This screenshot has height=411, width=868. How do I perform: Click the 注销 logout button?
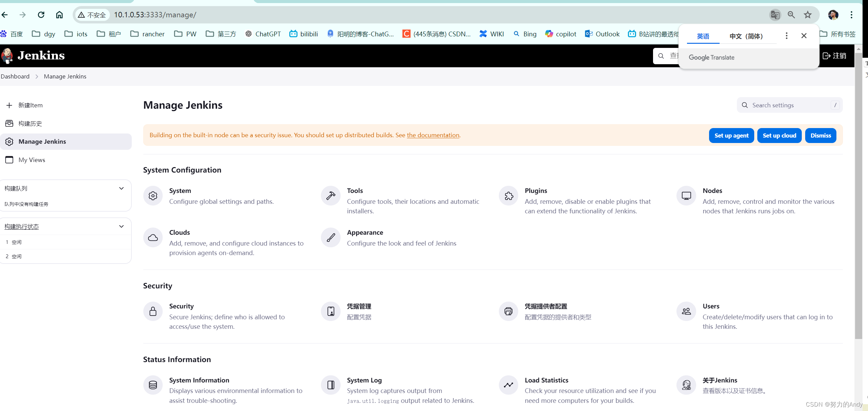(x=835, y=56)
